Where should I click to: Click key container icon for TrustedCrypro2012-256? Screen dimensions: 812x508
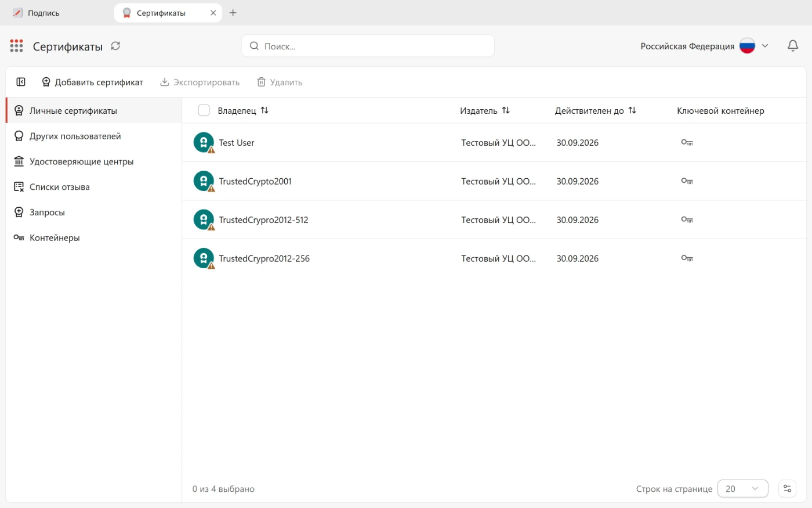[x=687, y=258]
